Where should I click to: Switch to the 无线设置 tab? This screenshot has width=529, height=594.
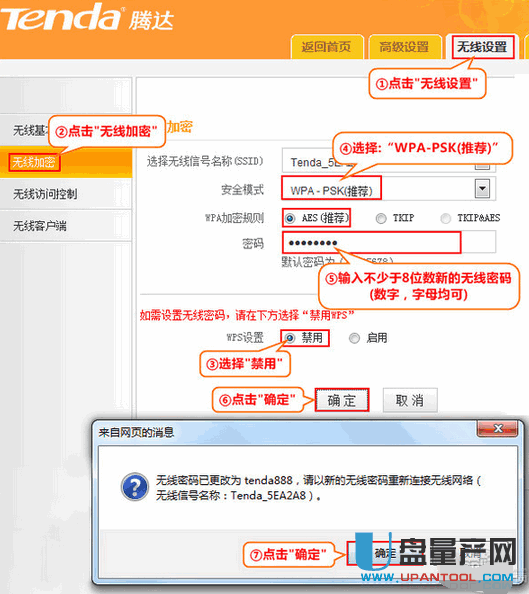coord(482,47)
